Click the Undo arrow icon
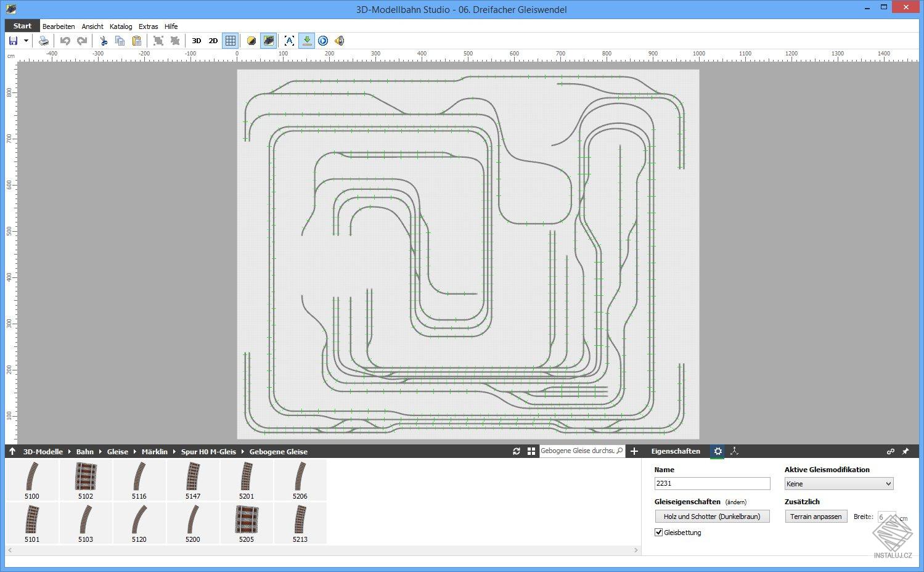This screenshot has width=924, height=572. click(x=66, y=41)
